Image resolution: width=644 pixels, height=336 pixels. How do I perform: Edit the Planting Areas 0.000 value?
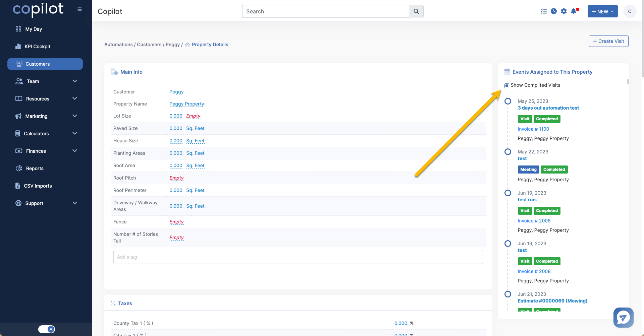[x=176, y=153]
